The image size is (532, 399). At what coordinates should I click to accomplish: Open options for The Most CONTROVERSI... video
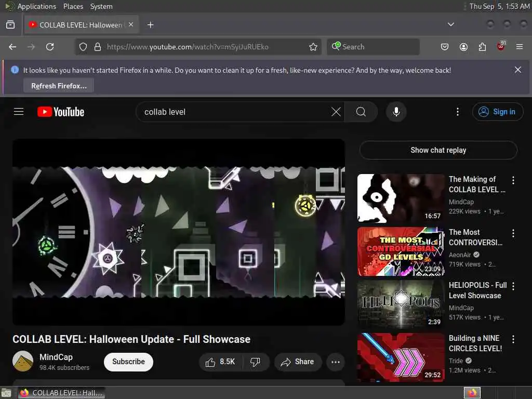tap(513, 233)
